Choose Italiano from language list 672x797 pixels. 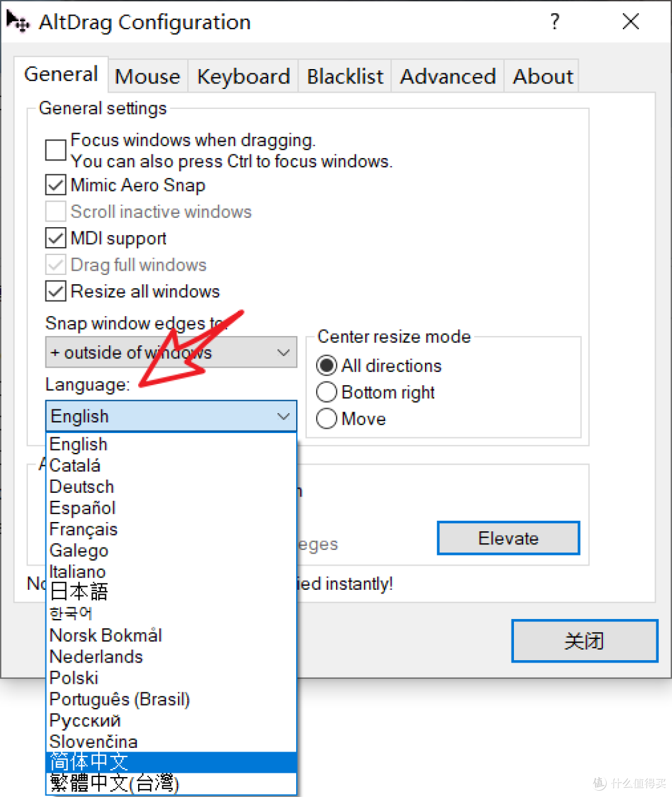tap(172, 572)
